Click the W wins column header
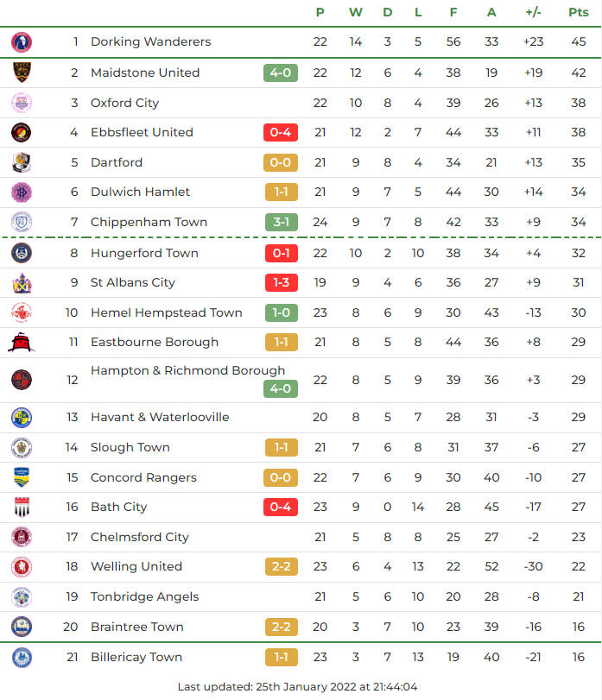 pos(355,12)
